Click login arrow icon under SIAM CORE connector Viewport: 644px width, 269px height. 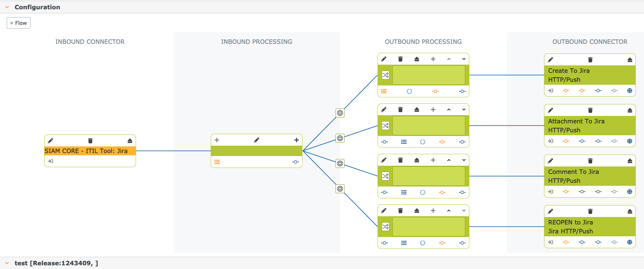[x=51, y=161]
